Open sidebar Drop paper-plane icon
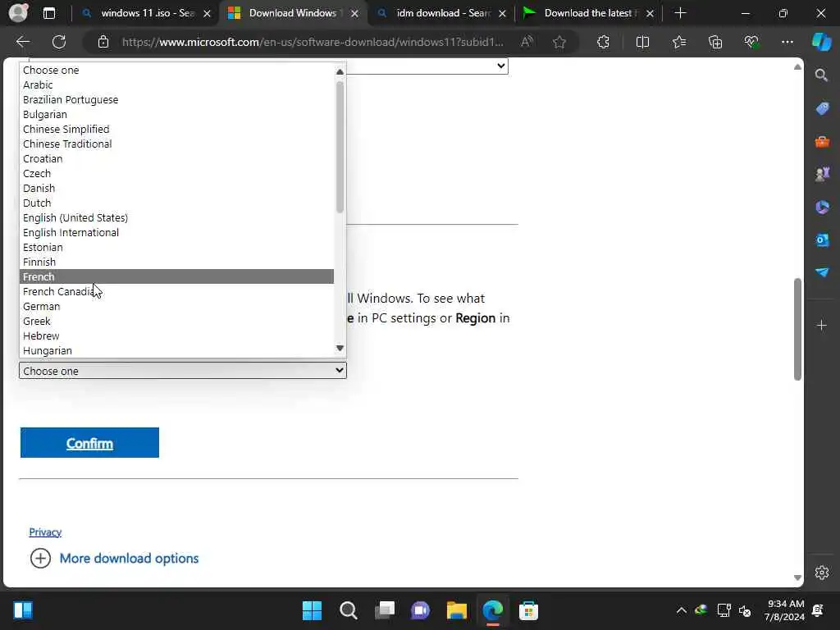 (822, 272)
